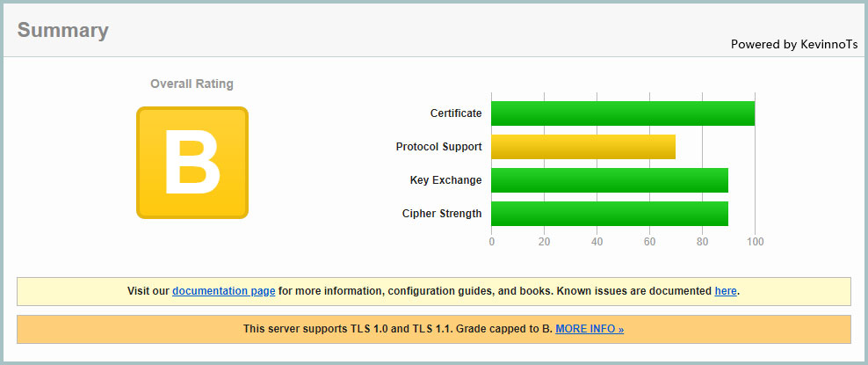Click the green Key Exchange score bar

[x=610, y=180]
